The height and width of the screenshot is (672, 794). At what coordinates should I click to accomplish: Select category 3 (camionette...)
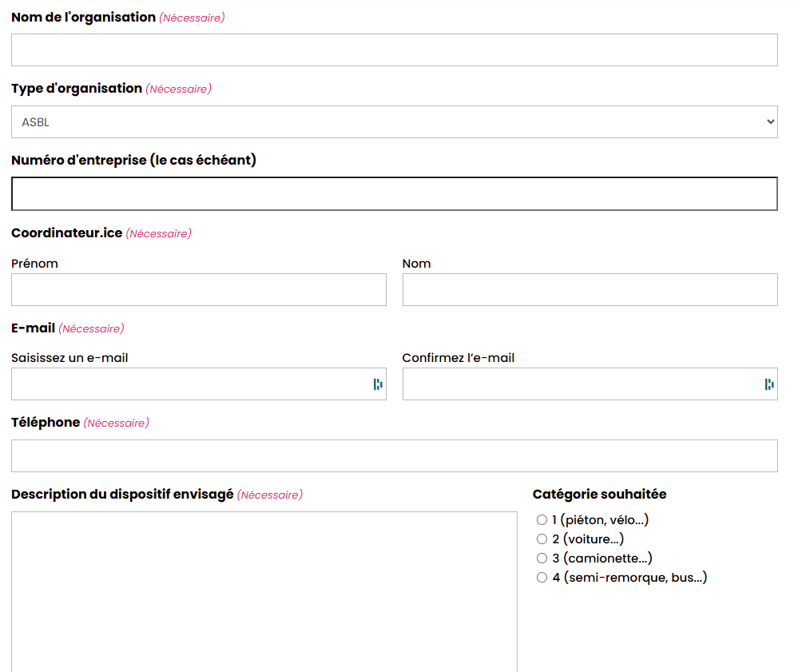(x=542, y=558)
